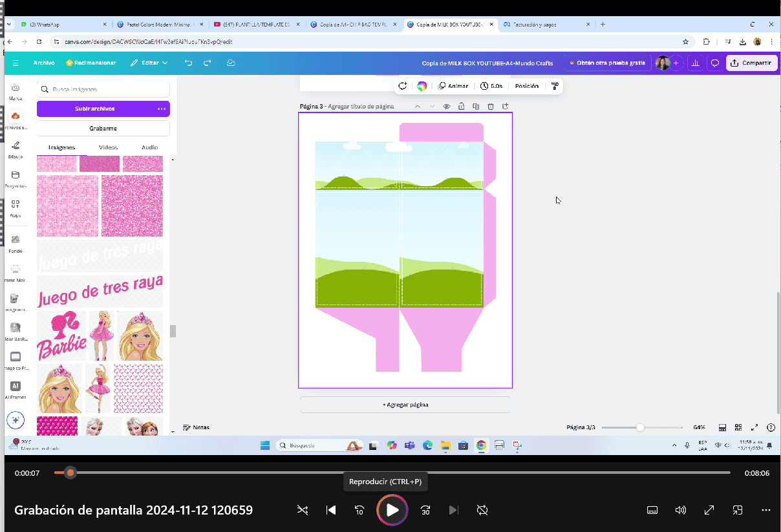Expand the Editar dropdown
Image resolution: width=781 pixels, height=532 pixels.
point(149,63)
